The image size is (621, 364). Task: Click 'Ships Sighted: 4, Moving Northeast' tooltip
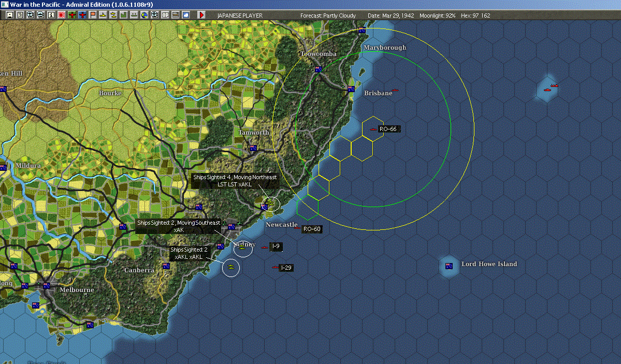pos(235,181)
